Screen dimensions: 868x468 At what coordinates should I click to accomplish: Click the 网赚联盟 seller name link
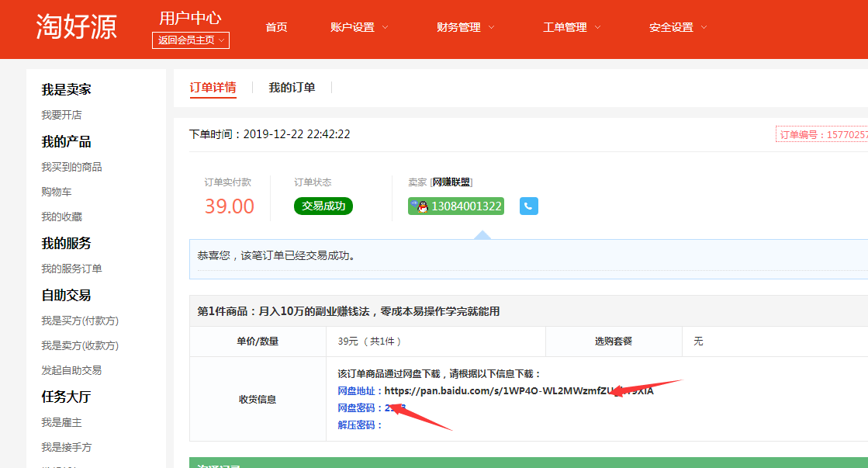tap(451, 182)
